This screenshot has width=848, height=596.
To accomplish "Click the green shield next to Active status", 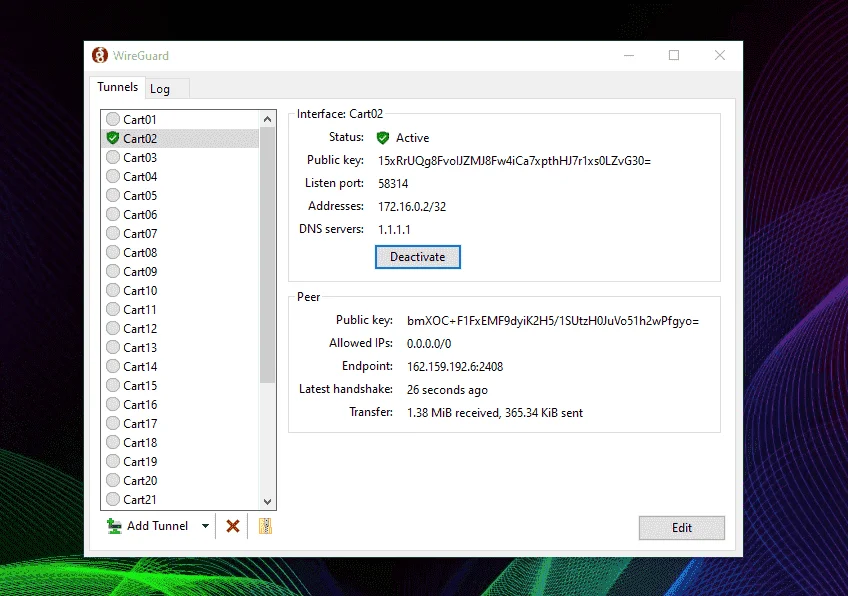I will pos(383,138).
